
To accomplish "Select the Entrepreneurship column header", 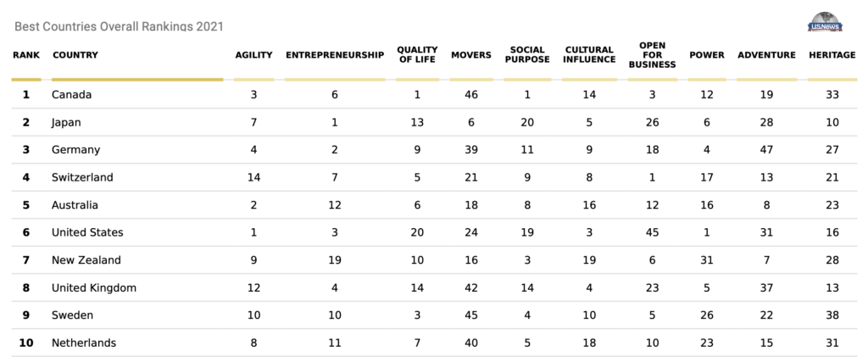I will coord(335,55).
